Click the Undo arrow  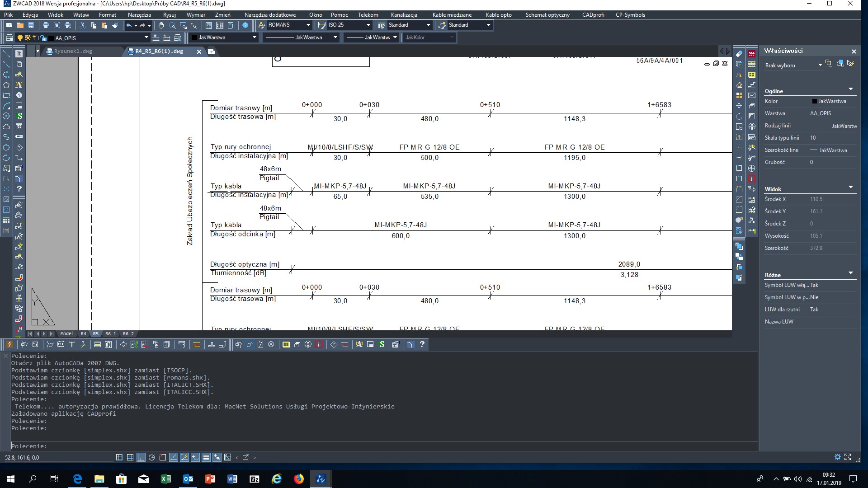tap(129, 25)
